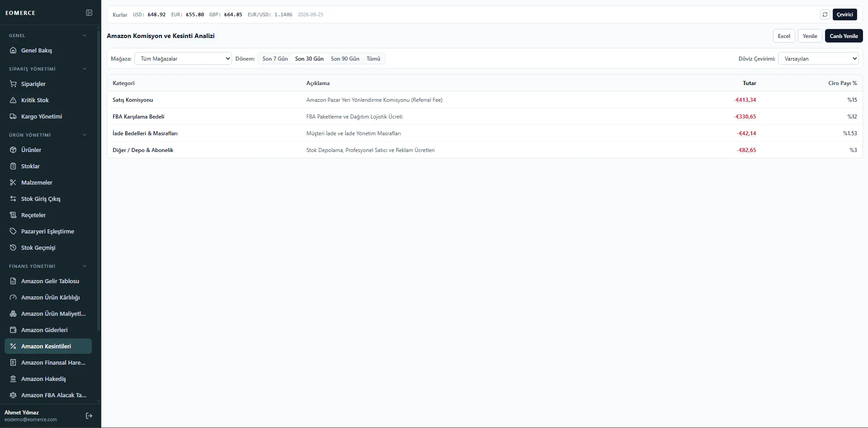This screenshot has height=428, width=868.
Task: Open Pazaryeri Eşleştirme tag icon
Action: pyautogui.click(x=13, y=231)
